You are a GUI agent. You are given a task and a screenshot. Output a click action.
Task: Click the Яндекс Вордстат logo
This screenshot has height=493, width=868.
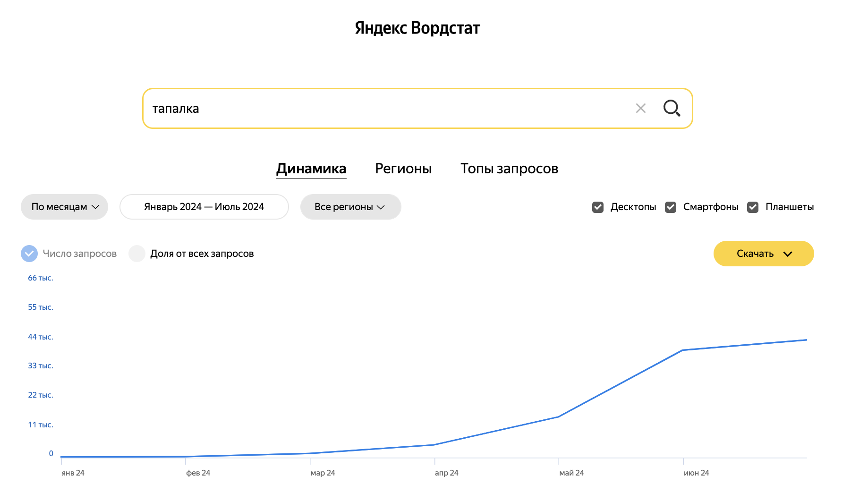pos(417,28)
